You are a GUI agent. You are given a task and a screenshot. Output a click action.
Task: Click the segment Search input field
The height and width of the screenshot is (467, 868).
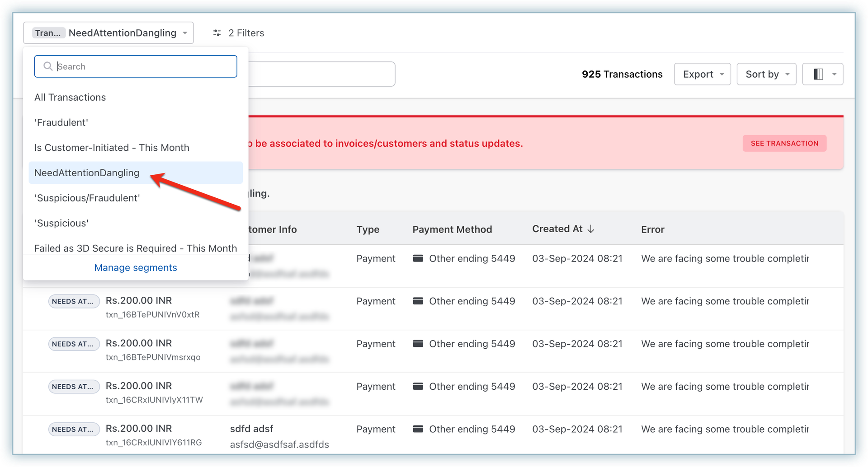click(x=145, y=66)
